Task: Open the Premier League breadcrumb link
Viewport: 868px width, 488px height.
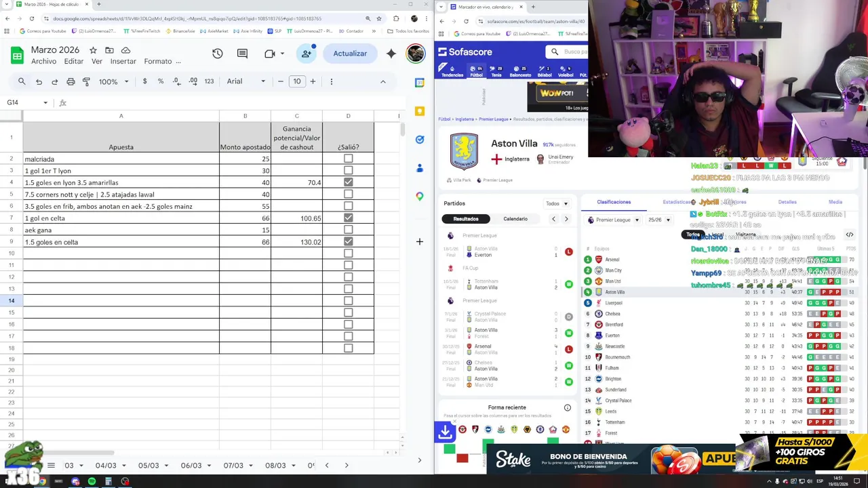Action: 494,119
